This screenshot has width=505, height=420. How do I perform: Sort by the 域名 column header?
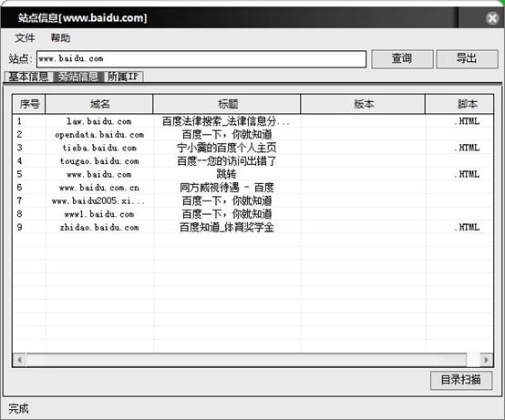99,104
